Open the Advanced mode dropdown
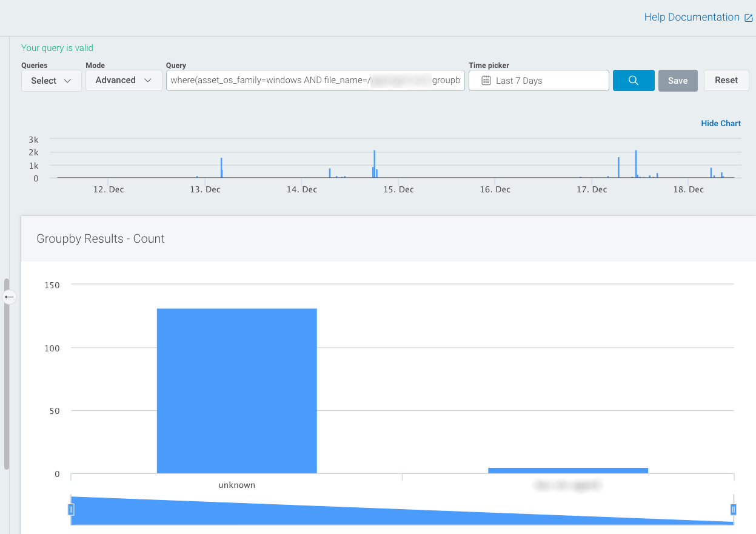The image size is (756, 534). (124, 80)
